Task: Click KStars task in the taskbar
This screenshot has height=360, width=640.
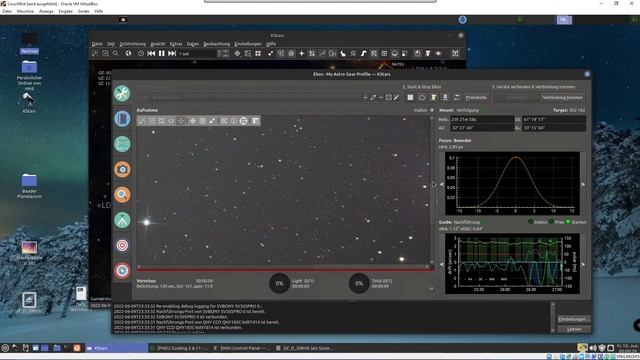Action: pyautogui.click(x=116, y=348)
